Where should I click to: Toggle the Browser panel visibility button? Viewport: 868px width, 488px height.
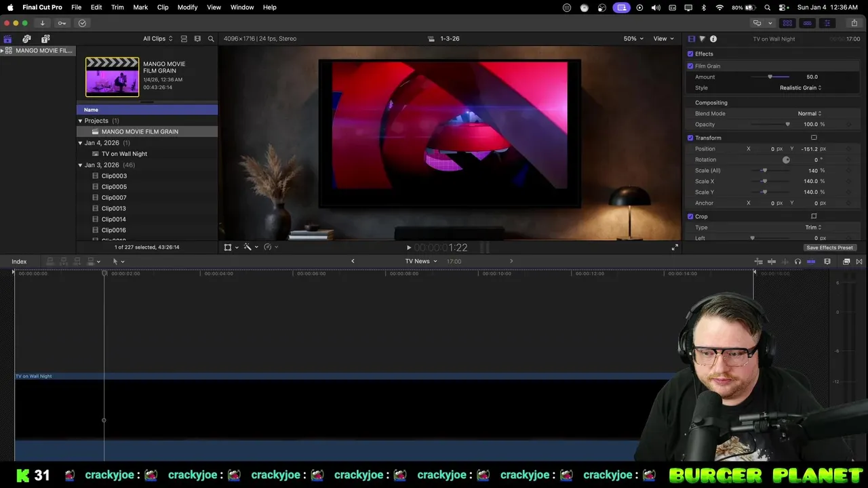[787, 23]
